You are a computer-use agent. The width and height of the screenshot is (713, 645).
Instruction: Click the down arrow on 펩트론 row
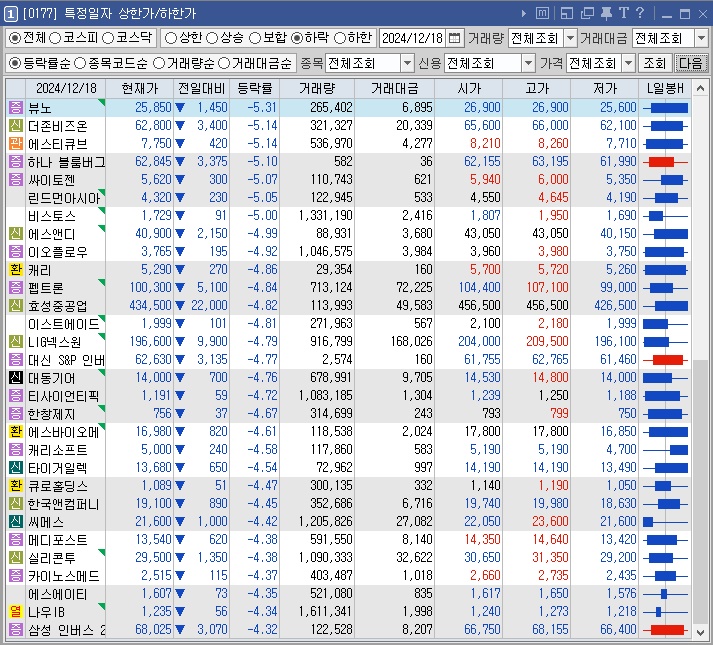180,288
